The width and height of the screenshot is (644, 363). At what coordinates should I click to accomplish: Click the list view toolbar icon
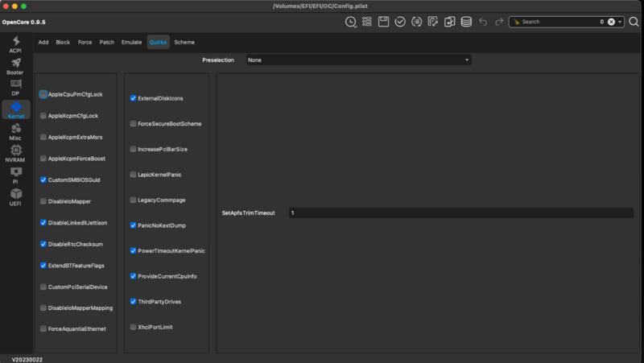367,22
